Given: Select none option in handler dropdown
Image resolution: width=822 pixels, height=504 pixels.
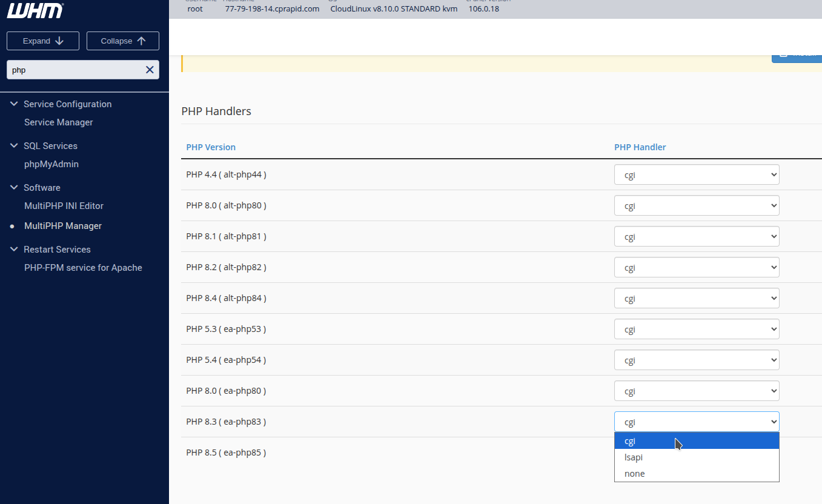Looking at the screenshot, I should (634, 474).
